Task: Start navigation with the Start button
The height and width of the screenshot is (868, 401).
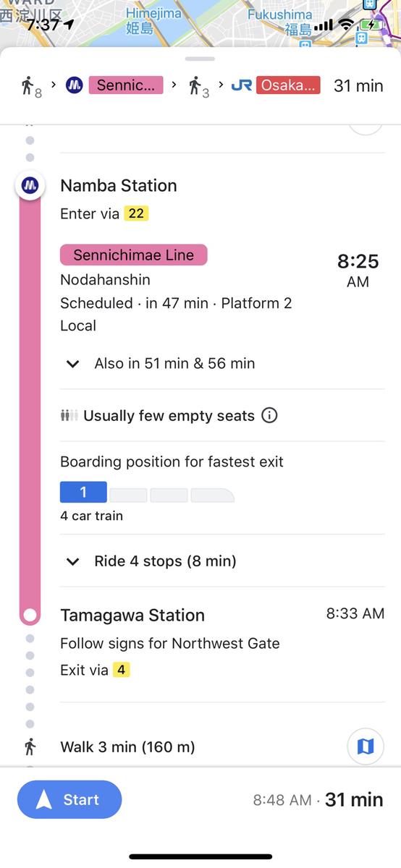Action: coord(69,799)
